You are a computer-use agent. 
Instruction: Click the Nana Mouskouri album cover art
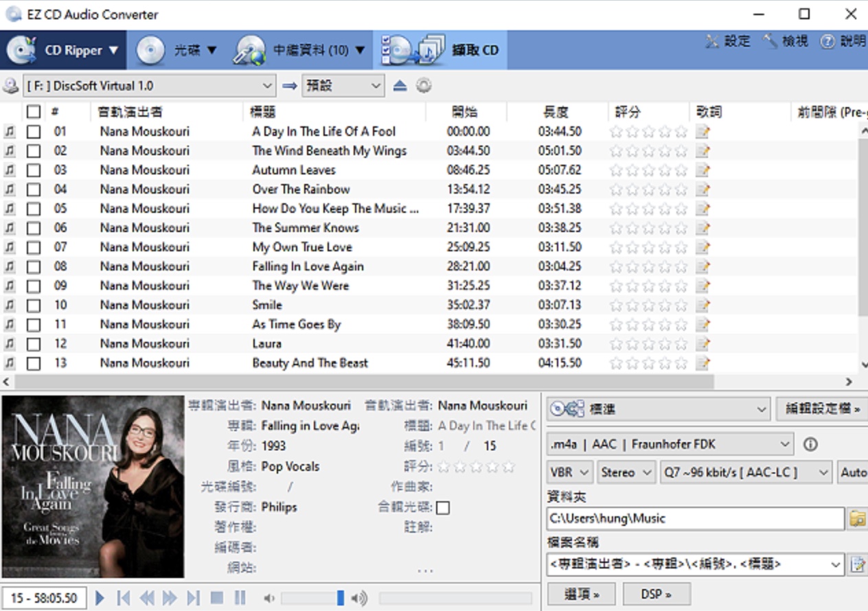(x=93, y=486)
